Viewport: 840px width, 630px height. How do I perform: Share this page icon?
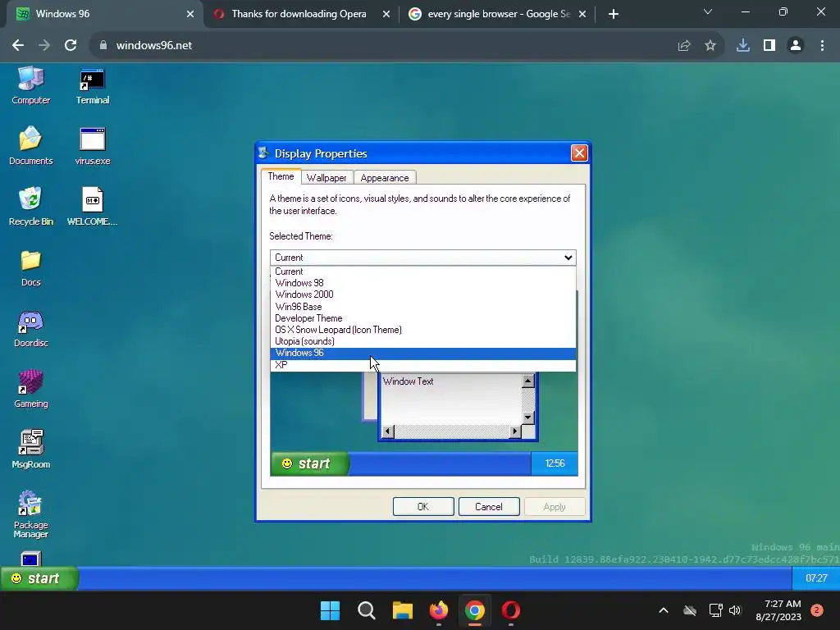click(684, 46)
